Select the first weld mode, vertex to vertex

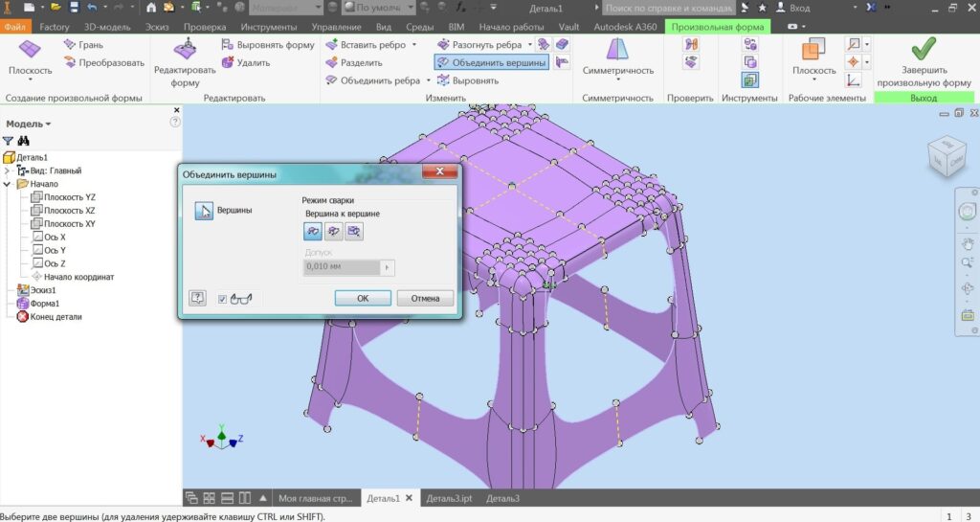312,231
